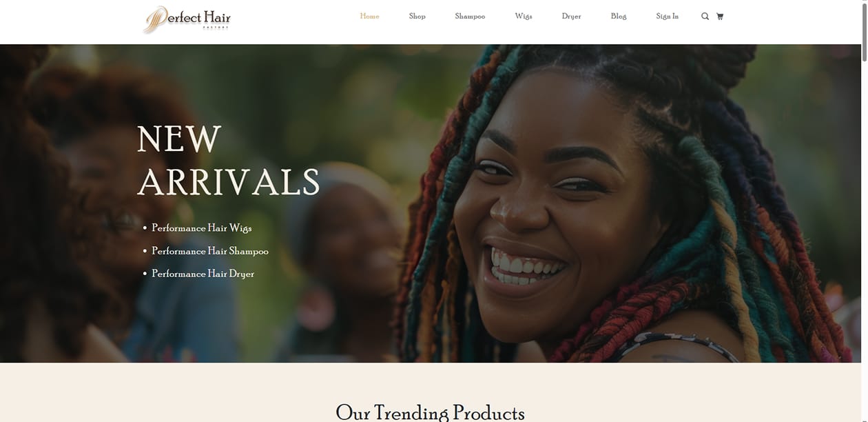The image size is (868, 422).
Task: Select the Performance Hair Dryer bullet
Action: 203,274
